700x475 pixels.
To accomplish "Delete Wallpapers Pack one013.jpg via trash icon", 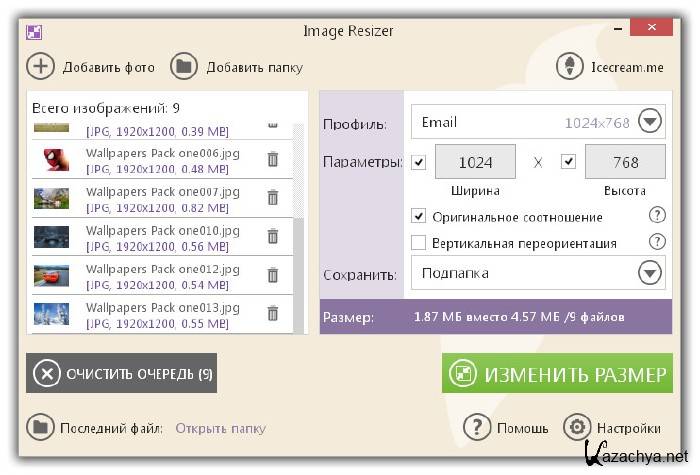I will (272, 313).
